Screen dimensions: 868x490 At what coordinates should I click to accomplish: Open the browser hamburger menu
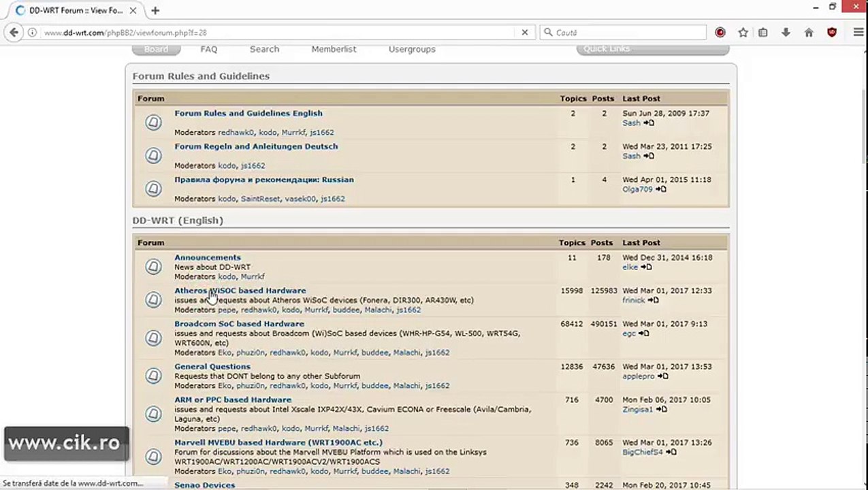click(x=858, y=32)
